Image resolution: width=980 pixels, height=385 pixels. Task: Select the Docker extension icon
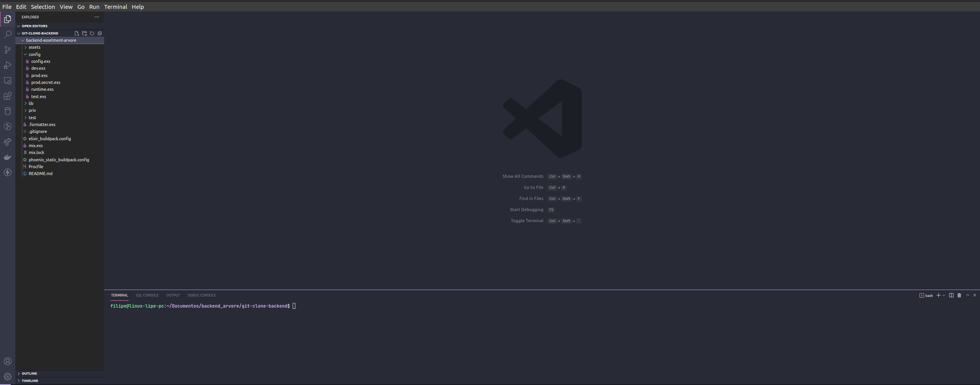pyautogui.click(x=8, y=157)
